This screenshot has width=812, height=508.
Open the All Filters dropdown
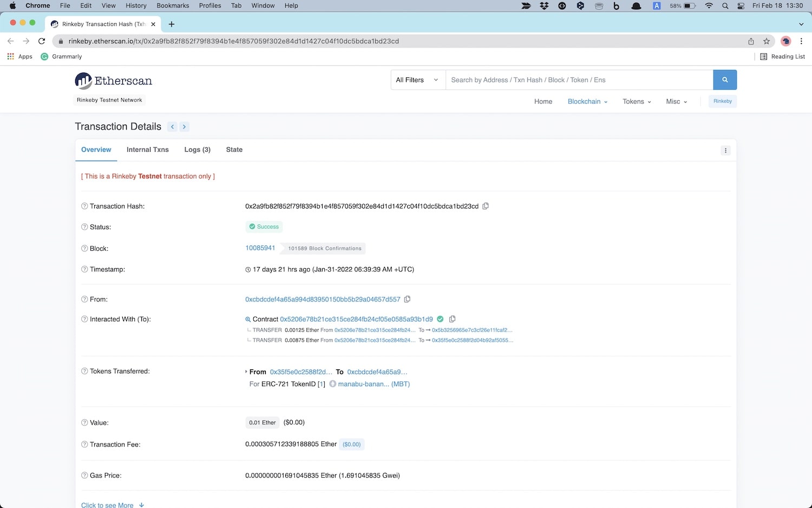[418, 80]
